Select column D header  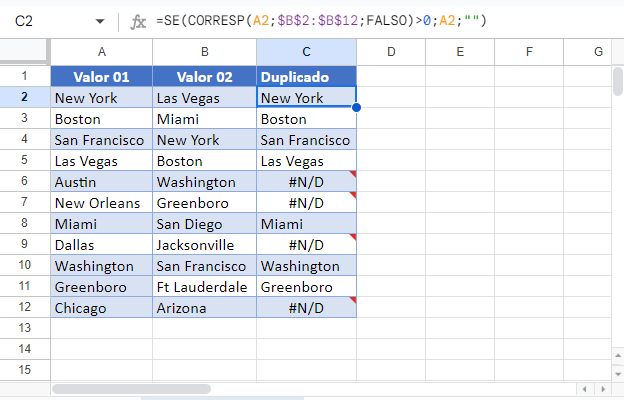(x=391, y=52)
